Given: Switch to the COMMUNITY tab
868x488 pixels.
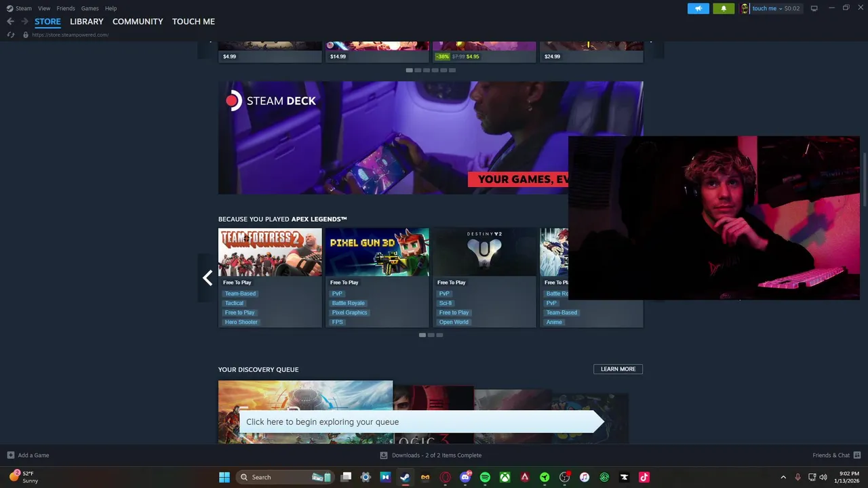Looking at the screenshot, I should point(138,22).
